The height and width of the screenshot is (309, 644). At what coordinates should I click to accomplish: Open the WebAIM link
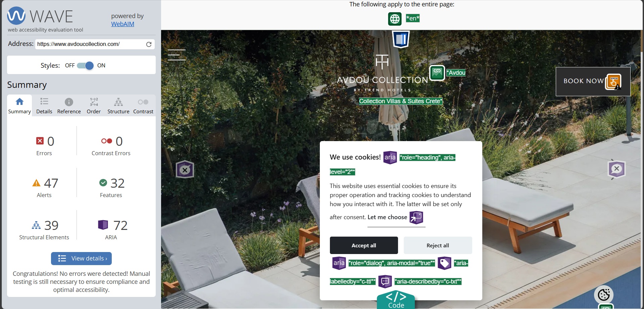(x=123, y=24)
